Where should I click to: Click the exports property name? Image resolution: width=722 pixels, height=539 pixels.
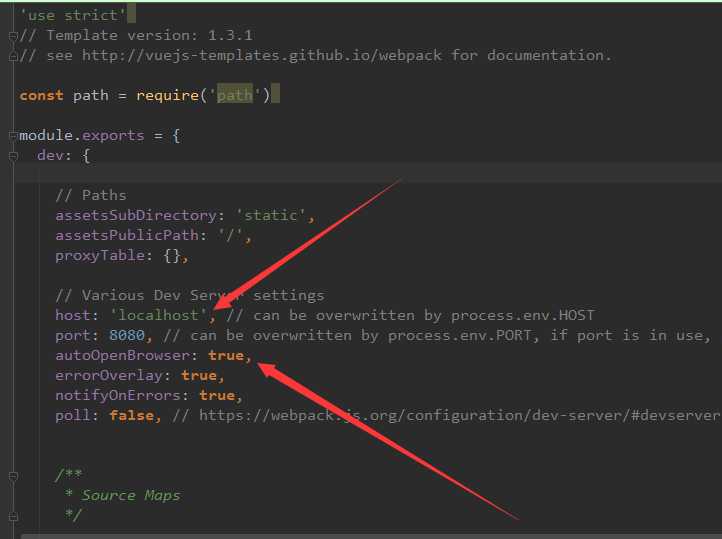click(x=113, y=135)
